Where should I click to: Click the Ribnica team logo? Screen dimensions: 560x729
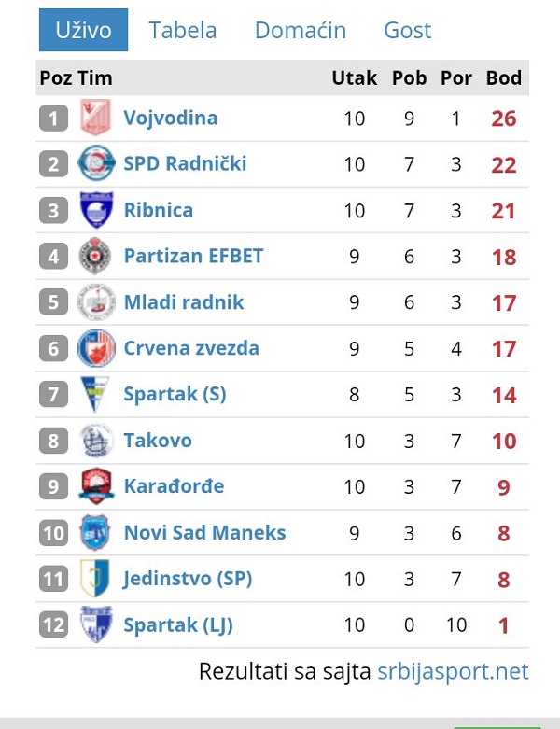95,210
